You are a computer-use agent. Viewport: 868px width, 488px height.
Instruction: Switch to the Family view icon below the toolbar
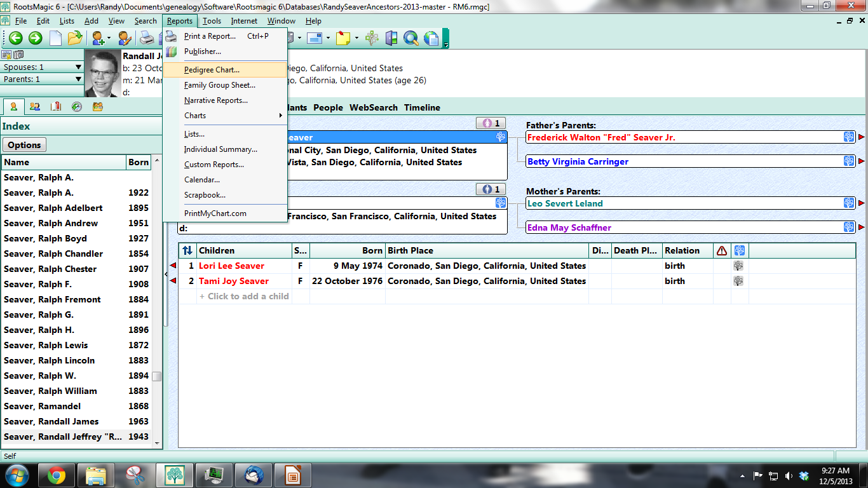pos(35,107)
